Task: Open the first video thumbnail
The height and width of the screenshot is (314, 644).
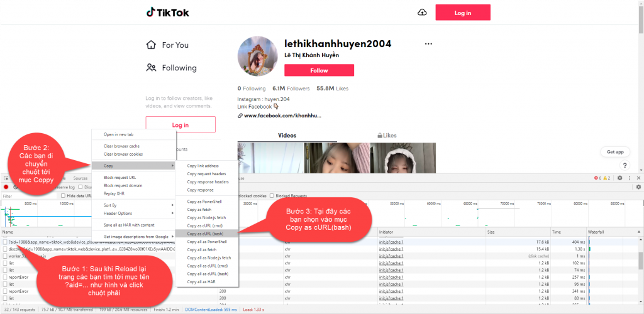Action: coord(270,158)
